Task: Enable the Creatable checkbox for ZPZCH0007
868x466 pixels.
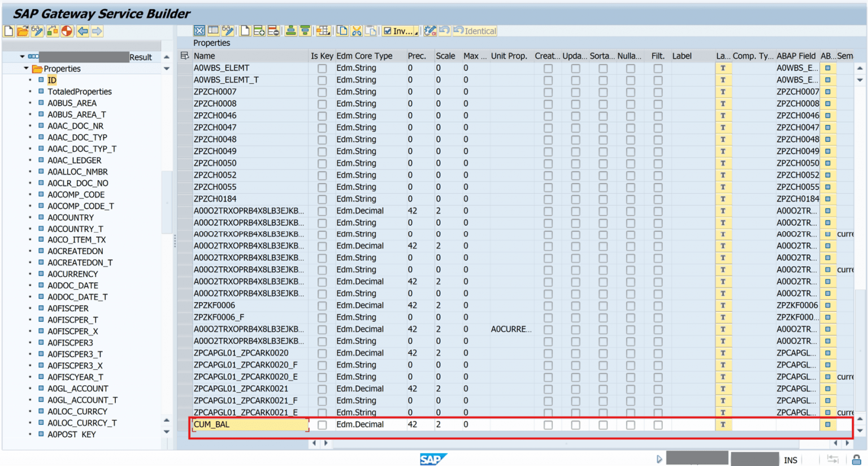Action: (x=548, y=92)
